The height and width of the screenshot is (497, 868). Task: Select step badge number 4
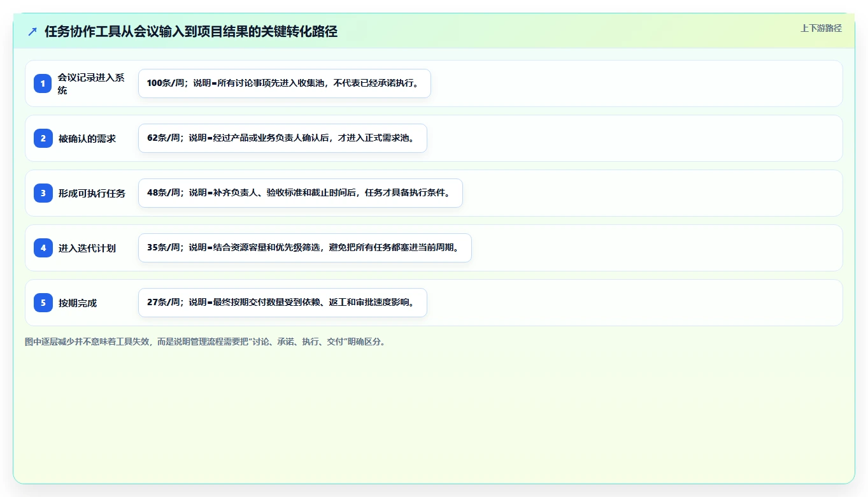click(x=43, y=248)
